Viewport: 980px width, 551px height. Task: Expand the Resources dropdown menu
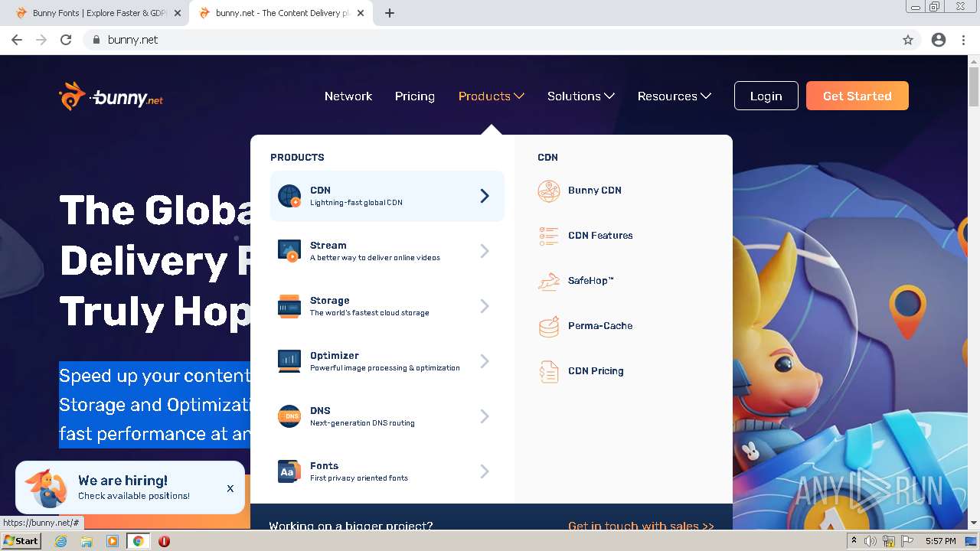[x=674, y=96]
